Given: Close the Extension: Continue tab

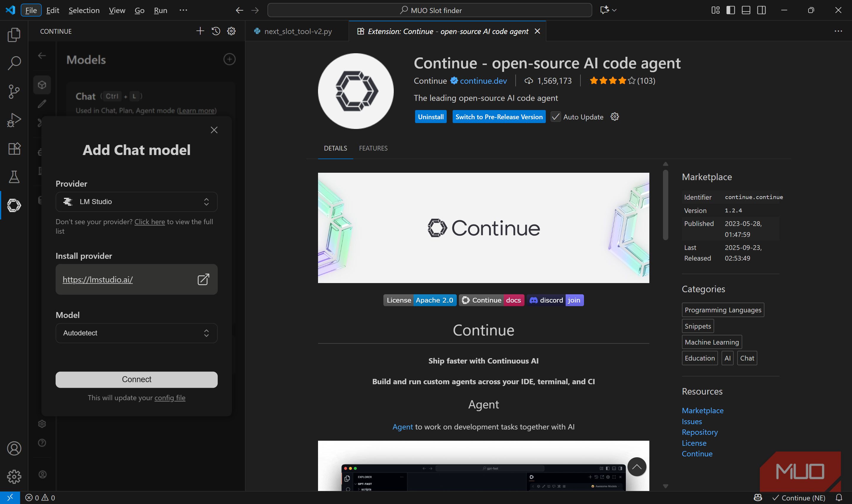Looking at the screenshot, I should point(537,31).
